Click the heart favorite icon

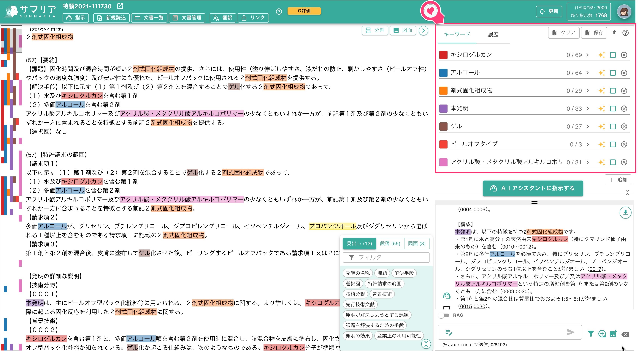[x=430, y=11]
